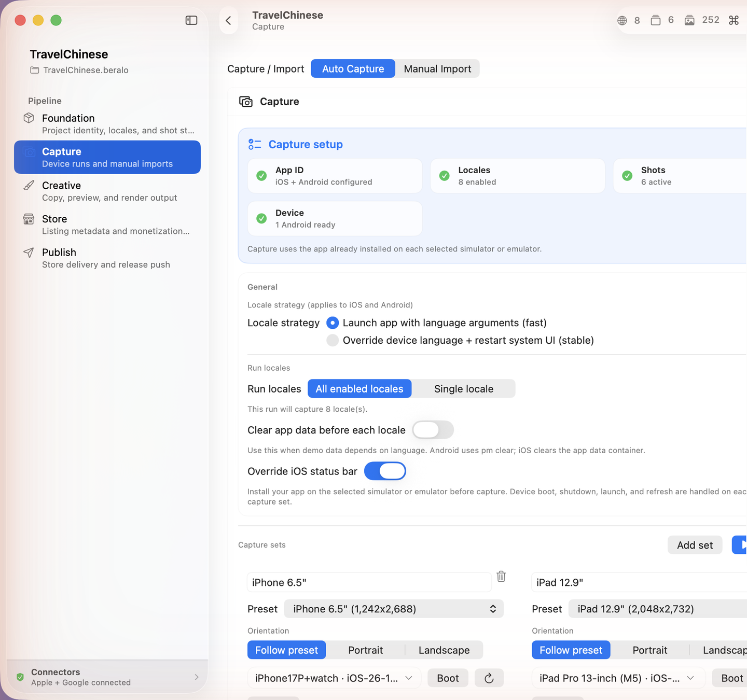This screenshot has width=747, height=700.
Task: Click the Apple + Google connected status
Action: [x=81, y=683]
